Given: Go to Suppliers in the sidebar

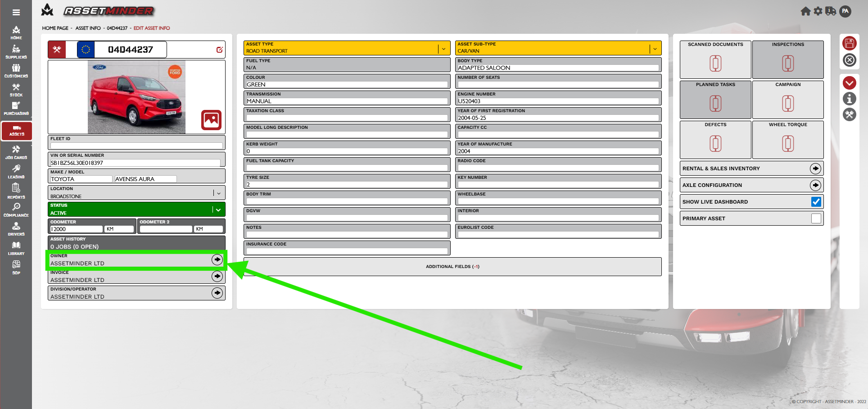Looking at the screenshot, I should coord(16,52).
